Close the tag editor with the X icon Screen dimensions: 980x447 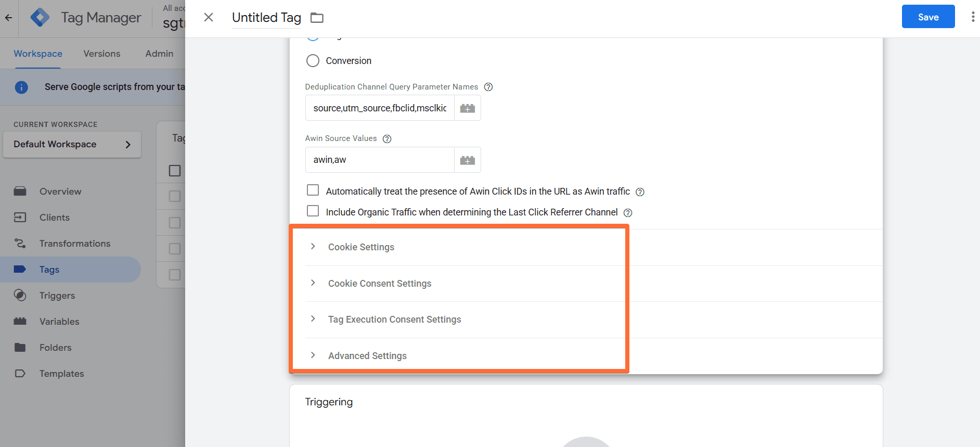point(209,17)
